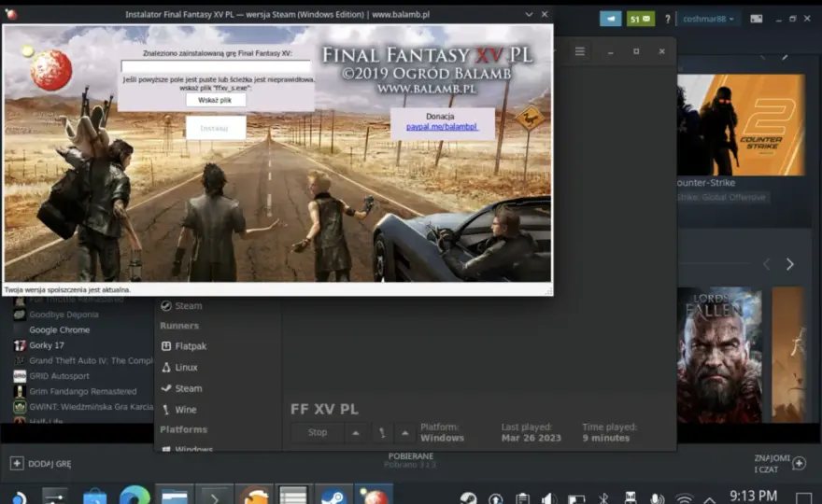Viewport: 822px width, 504px height.
Task: Open POBIERANE downloads status
Action: point(410,460)
